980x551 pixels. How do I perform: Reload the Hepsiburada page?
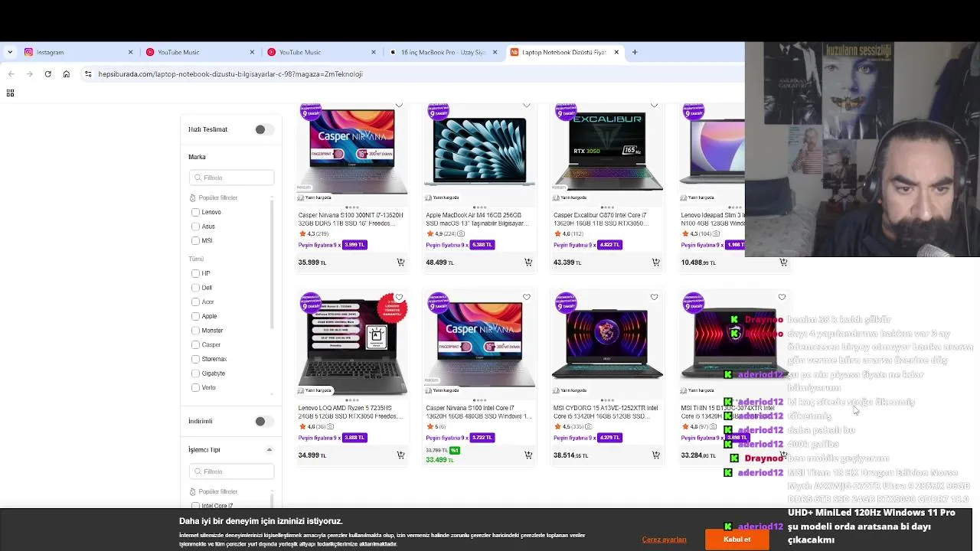pos(47,74)
